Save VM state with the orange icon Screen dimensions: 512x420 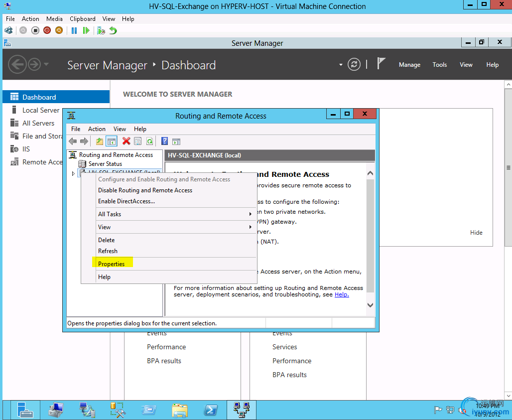click(x=59, y=31)
